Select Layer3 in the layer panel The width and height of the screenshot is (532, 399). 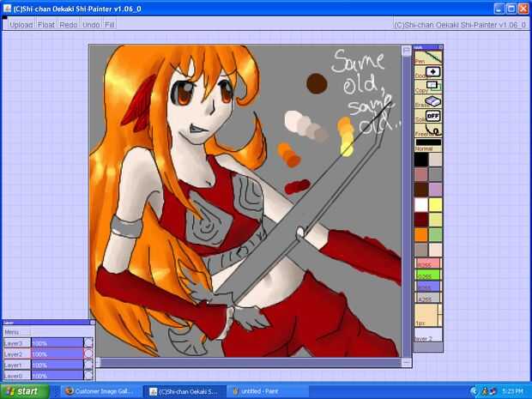pos(17,343)
